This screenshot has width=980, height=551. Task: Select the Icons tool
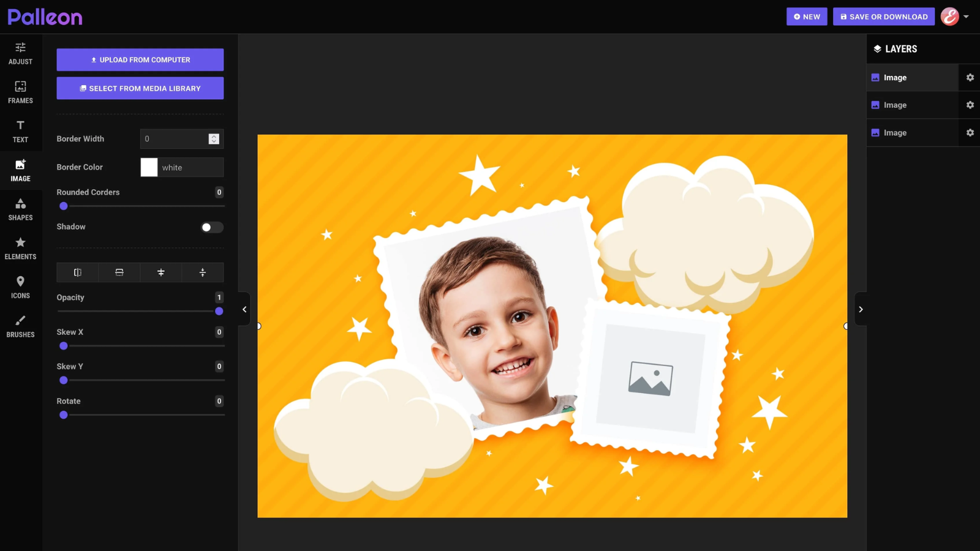click(x=20, y=287)
